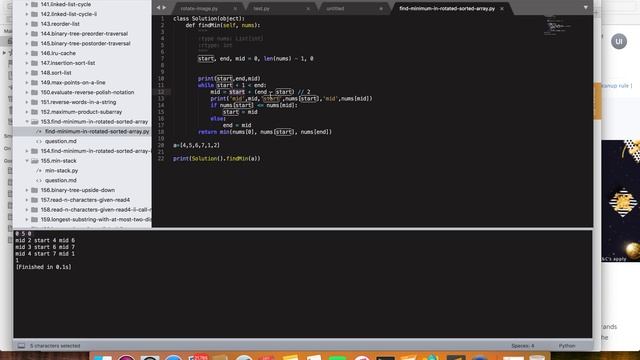Screen dimensions: 640x360
Task: Click the minimap code overview
Action: click(x=558, y=26)
